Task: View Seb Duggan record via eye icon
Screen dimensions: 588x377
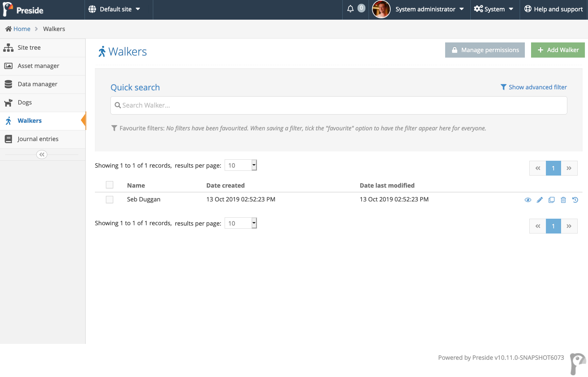Action: click(x=528, y=200)
